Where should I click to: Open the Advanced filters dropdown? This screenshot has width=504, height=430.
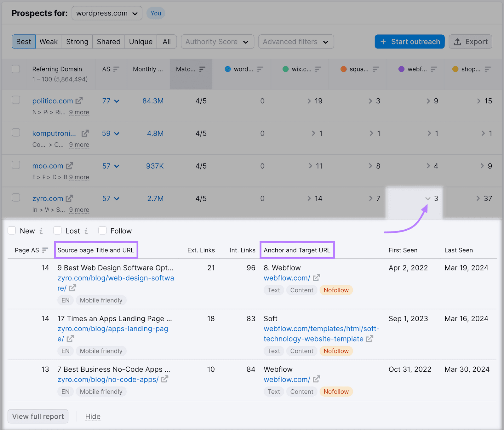tap(295, 41)
